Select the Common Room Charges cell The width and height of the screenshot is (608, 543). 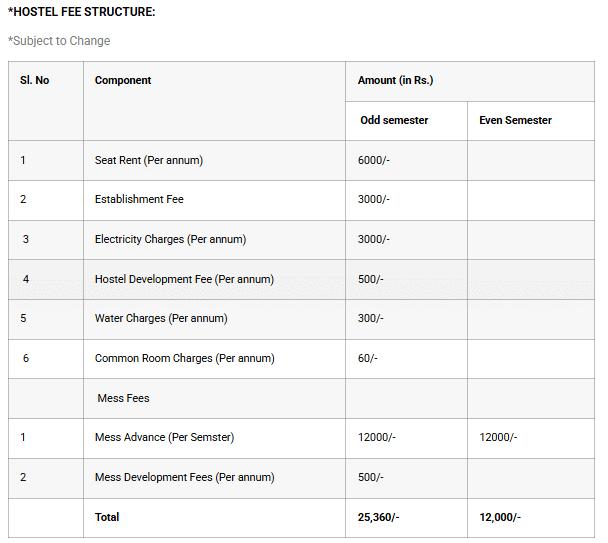(184, 358)
